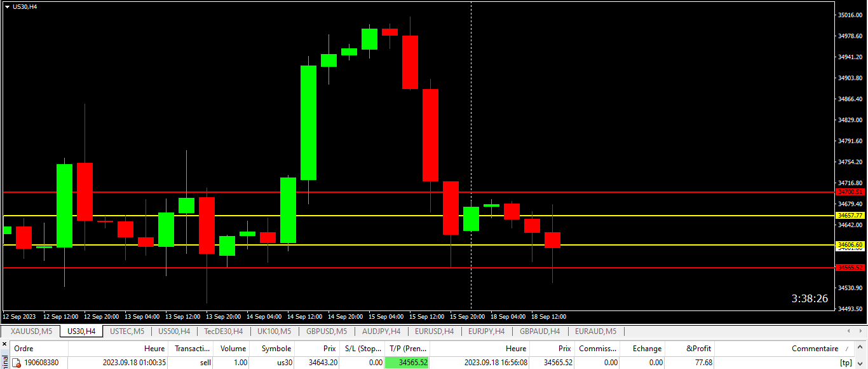
Task: Open the GBPAUD,H4 chart tab
Action: pos(539,331)
